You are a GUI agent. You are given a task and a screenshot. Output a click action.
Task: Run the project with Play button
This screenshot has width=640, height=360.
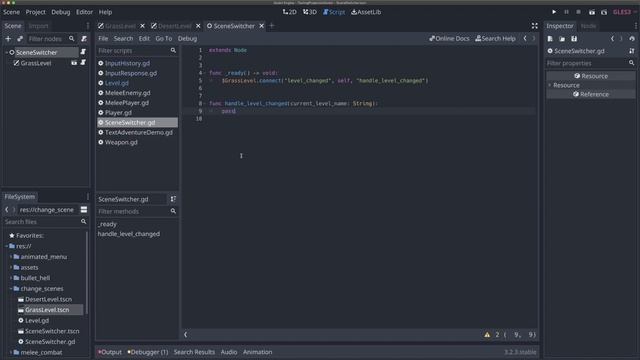554,12
